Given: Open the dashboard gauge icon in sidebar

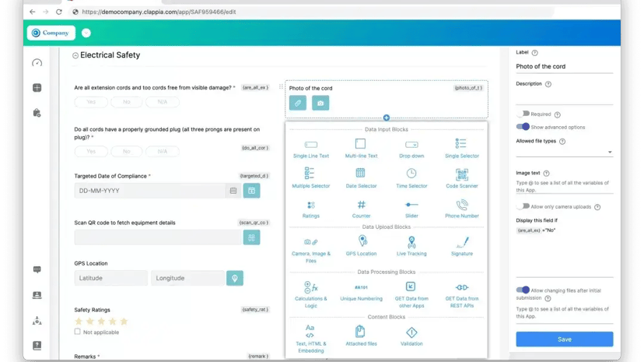Looking at the screenshot, I should (x=37, y=63).
